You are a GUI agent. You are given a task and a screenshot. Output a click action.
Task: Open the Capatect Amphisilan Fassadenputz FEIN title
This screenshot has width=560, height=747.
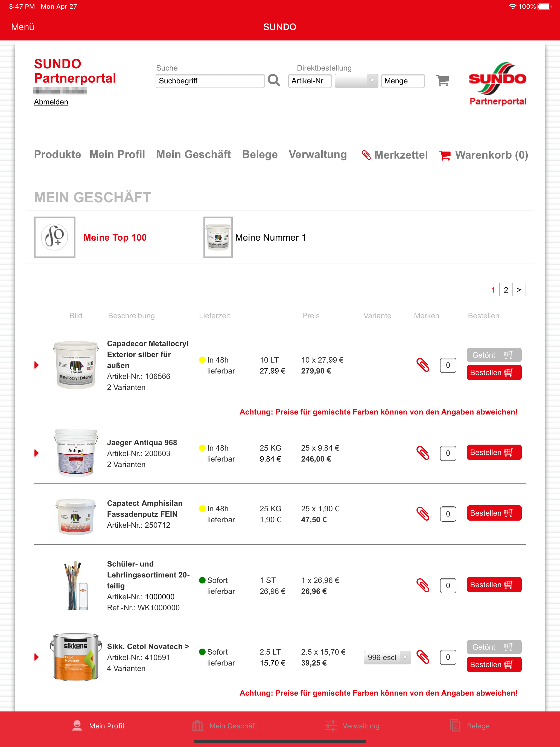(x=145, y=509)
